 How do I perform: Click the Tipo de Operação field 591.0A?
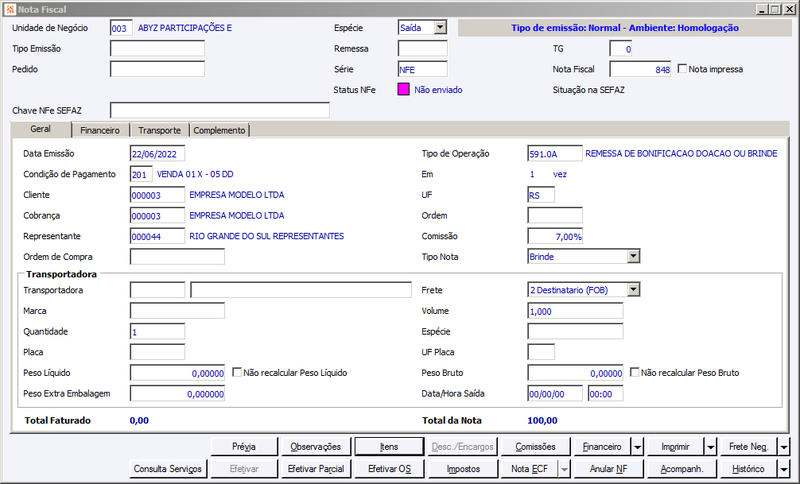555,154
